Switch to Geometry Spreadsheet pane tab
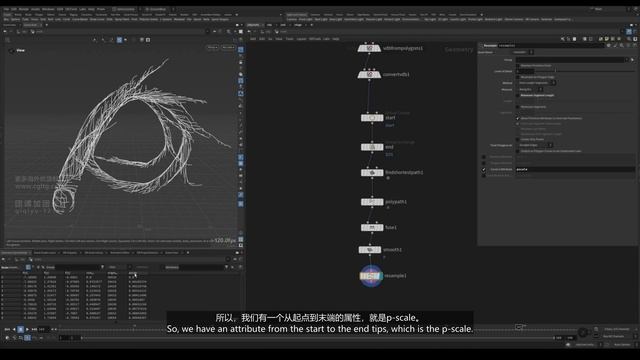This screenshot has height=360, width=640. (x=15, y=253)
